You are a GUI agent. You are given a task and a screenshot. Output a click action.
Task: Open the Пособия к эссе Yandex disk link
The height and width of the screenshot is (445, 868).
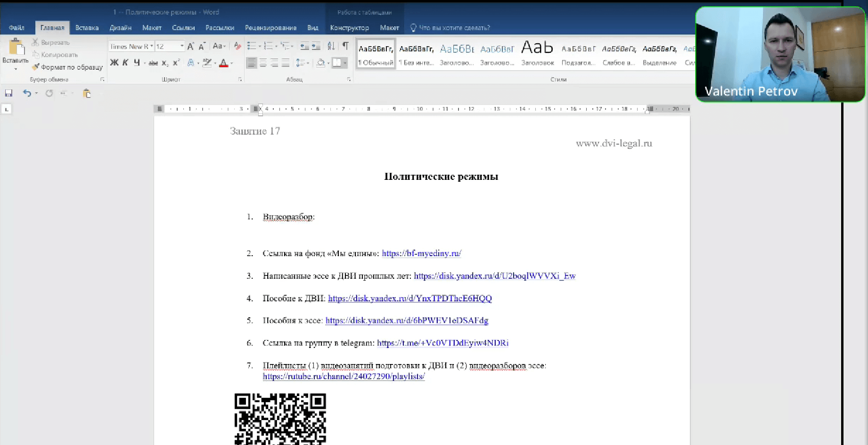[407, 320]
